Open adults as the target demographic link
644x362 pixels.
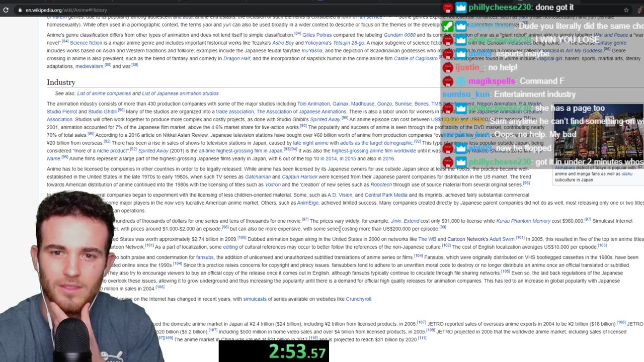[376, 143]
